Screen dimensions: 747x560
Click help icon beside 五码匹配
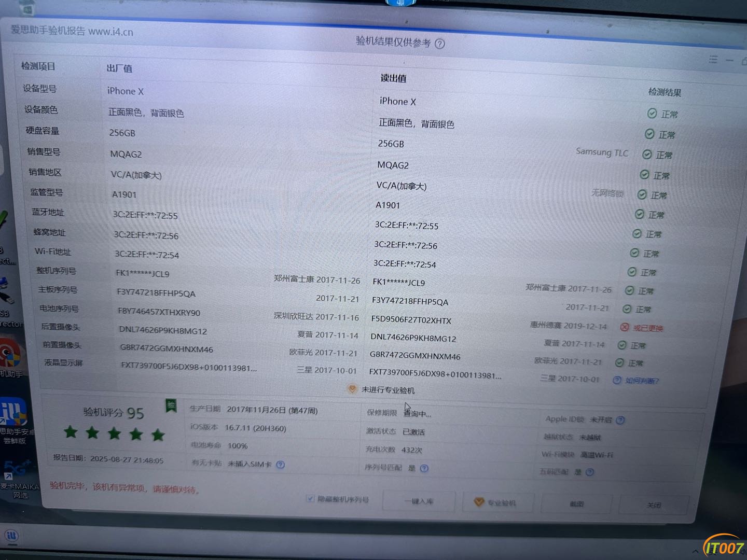click(589, 472)
